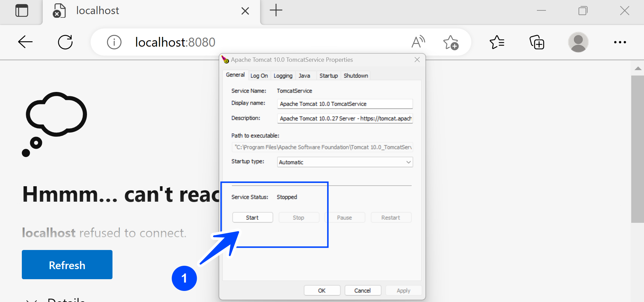Click the Stopped service status text
Image resolution: width=644 pixels, height=302 pixels.
point(287,197)
